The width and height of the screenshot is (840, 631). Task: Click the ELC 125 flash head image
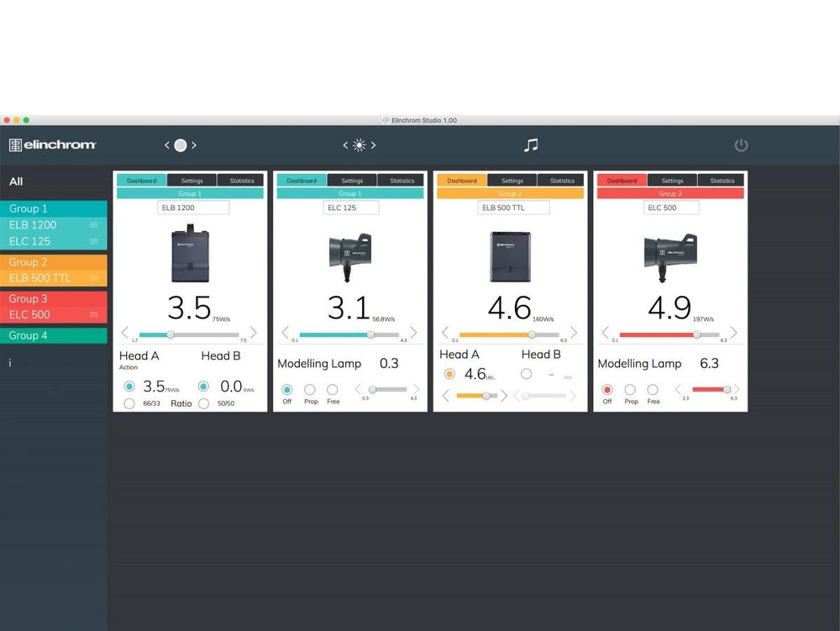[x=349, y=256]
